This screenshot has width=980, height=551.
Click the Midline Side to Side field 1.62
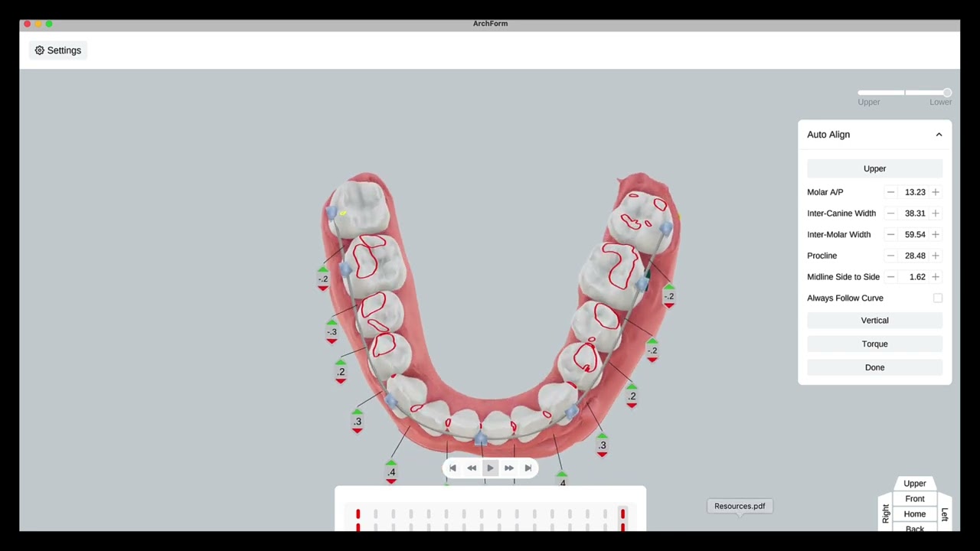pyautogui.click(x=915, y=277)
